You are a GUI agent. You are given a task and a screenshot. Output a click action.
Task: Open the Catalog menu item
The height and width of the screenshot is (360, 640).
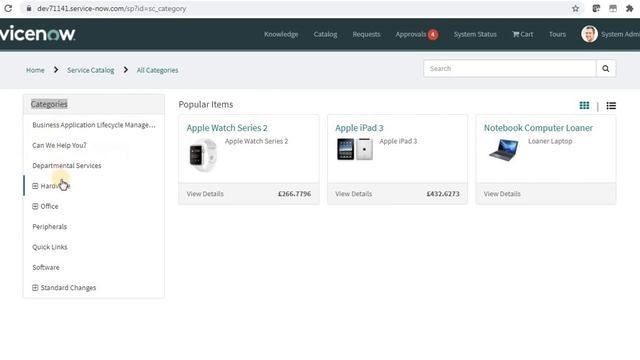point(325,34)
